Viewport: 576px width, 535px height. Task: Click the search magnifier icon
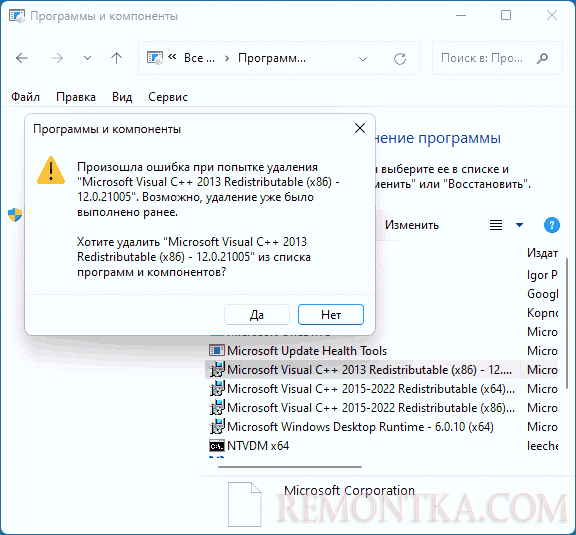(542, 58)
